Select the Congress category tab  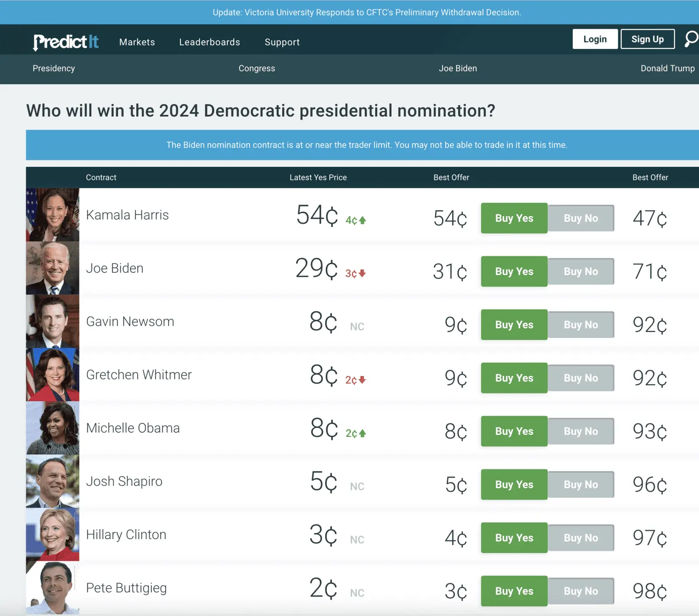[256, 69]
